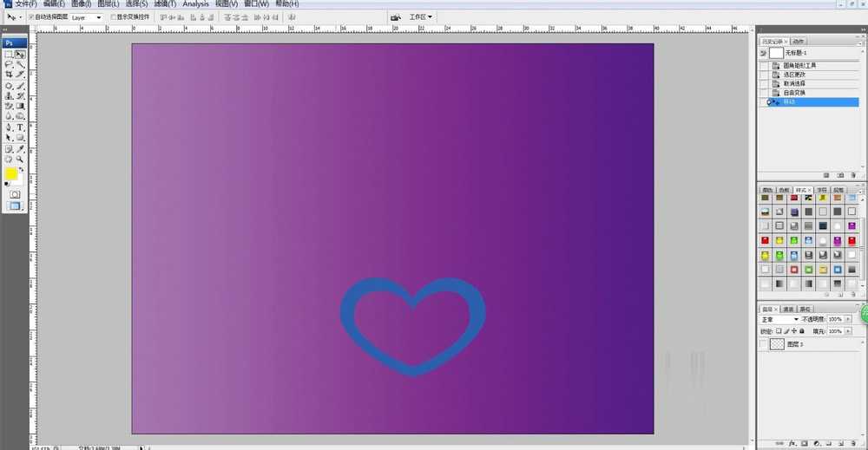Viewport: 868px width, 450px height.
Task: Select the Path Selection tool
Action: tap(9, 138)
